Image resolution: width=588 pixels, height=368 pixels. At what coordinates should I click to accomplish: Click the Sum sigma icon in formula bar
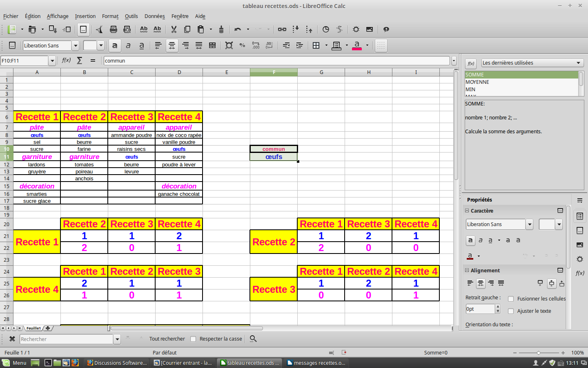80,61
